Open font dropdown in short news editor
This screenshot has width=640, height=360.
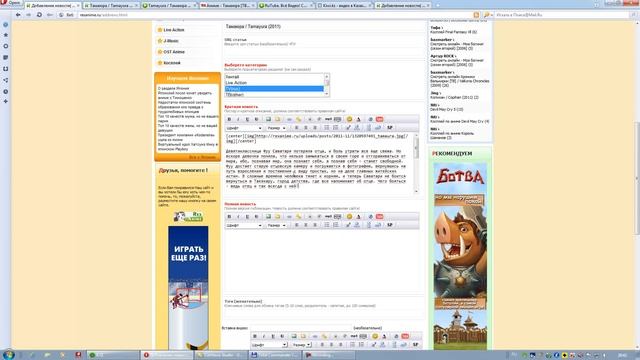click(x=244, y=128)
